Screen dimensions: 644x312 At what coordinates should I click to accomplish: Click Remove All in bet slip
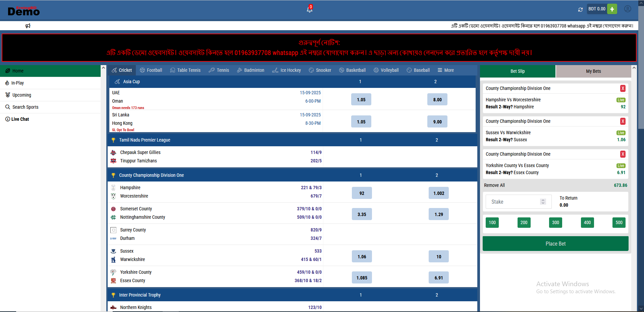click(494, 186)
